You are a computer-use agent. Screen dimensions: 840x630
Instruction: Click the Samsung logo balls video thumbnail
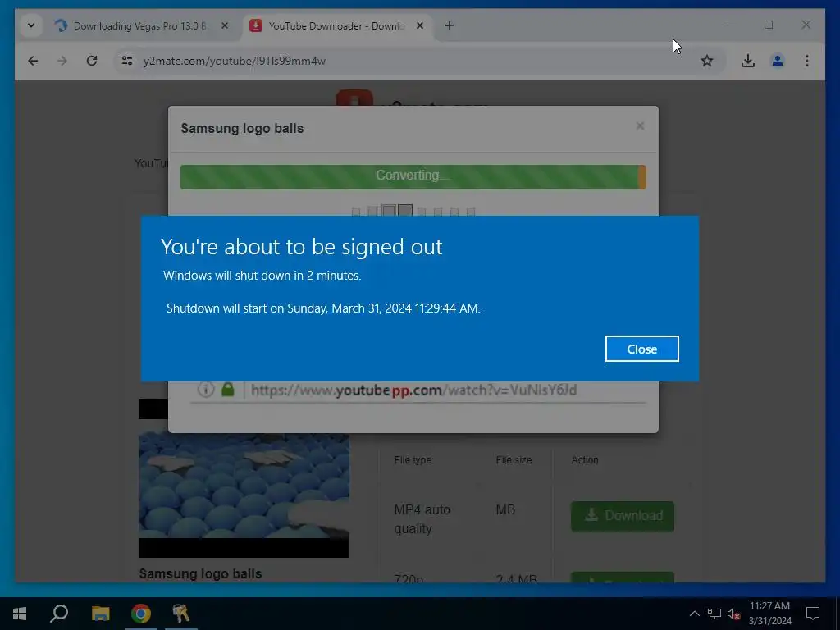[244, 478]
